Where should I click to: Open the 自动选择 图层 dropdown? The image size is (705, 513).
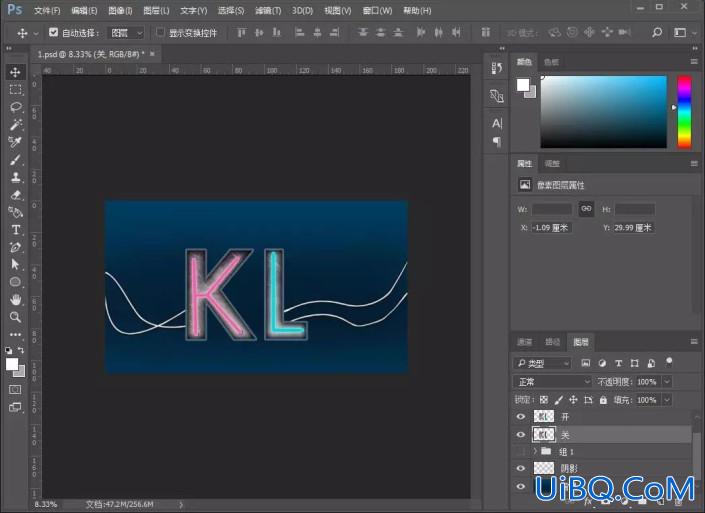(126, 33)
